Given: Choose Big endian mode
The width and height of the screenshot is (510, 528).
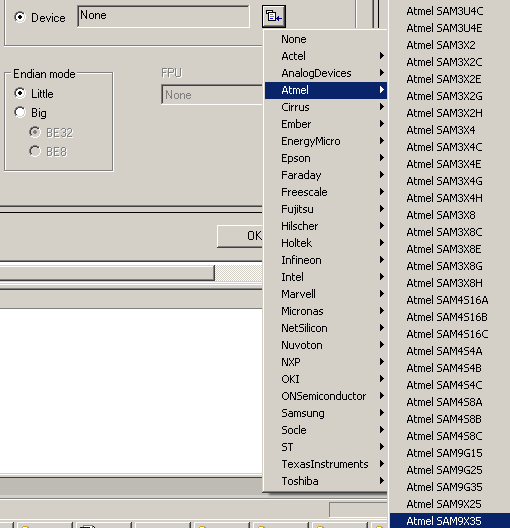Looking at the screenshot, I should (x=20, y=112).
